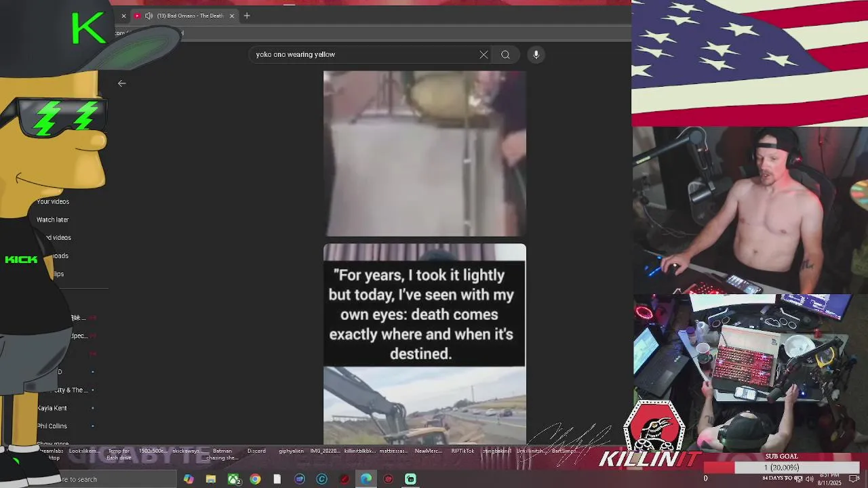This screenshot has height=488, width=868.
Task: Close the Bad Omens browser tab
Action: click(232, 16)
